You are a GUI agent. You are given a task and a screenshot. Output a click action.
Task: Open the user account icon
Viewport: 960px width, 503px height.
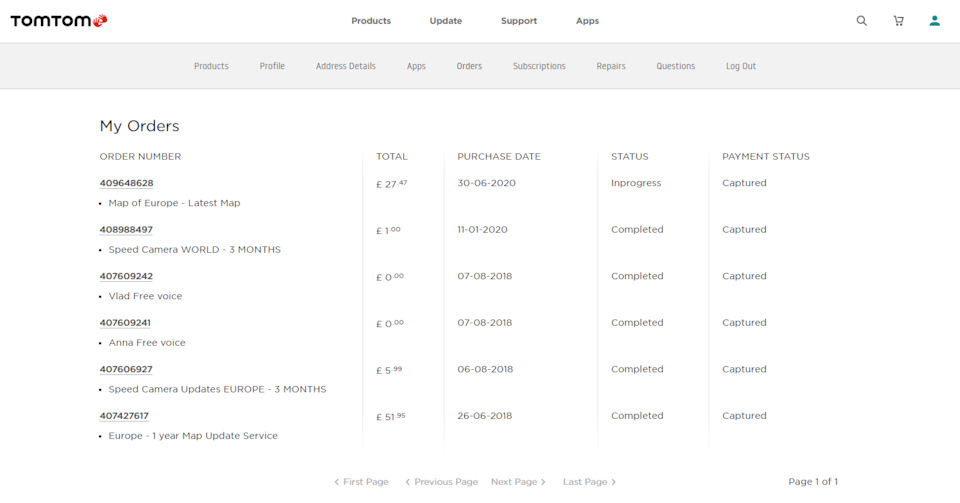[x=934, y=21]
